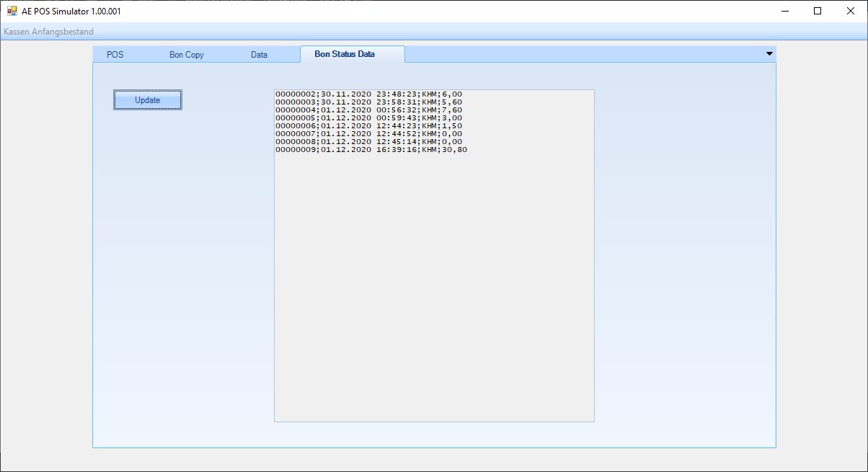Click the Bon Status Data tab
Image resolution: width=868 pixels, height=472 pixels.
pyautogui.click(x=345, y=54)
